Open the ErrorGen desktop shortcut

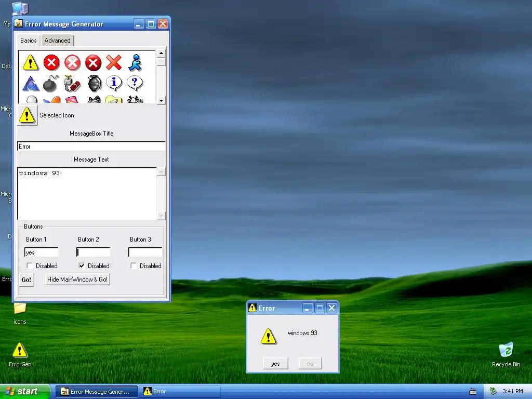(20, 354)
